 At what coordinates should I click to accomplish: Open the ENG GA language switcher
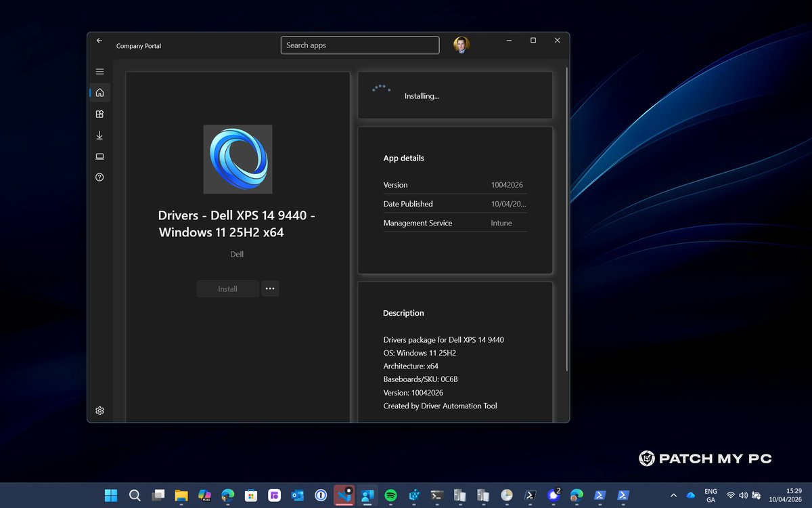point(710,495)
